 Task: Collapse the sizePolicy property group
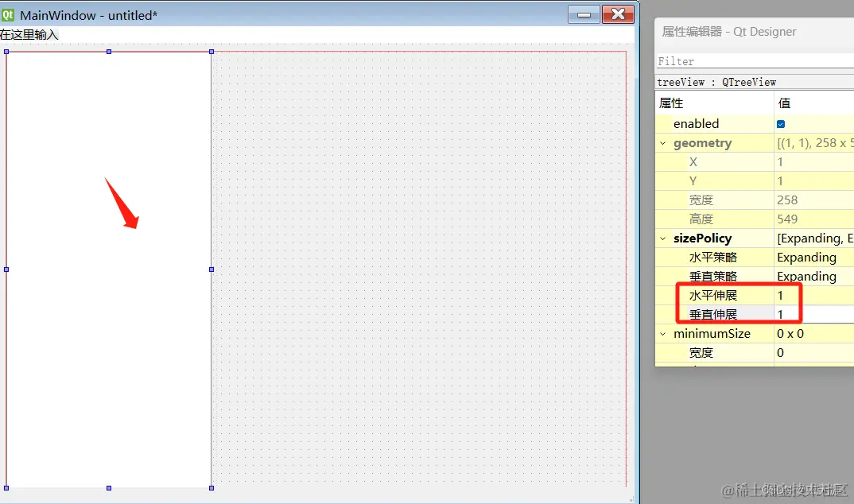663,238
